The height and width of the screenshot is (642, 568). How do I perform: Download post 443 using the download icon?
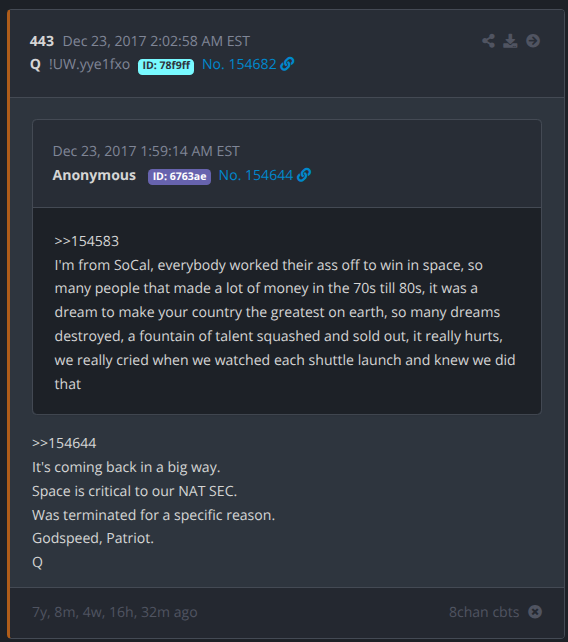point(510,41)
